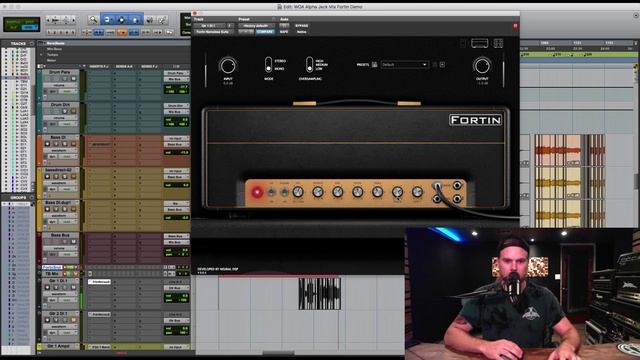This screenshot has width=640, height=360.
Task: Click zoom preset 5 button
Action: pyautogui.click(x=73, y=32)
